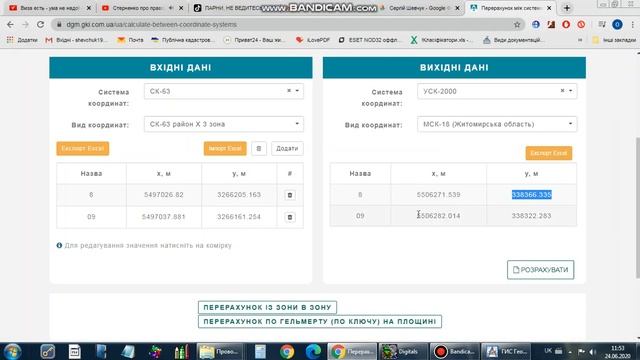
Task: Select output y value 338322.283
Action: tap(531, 216)
